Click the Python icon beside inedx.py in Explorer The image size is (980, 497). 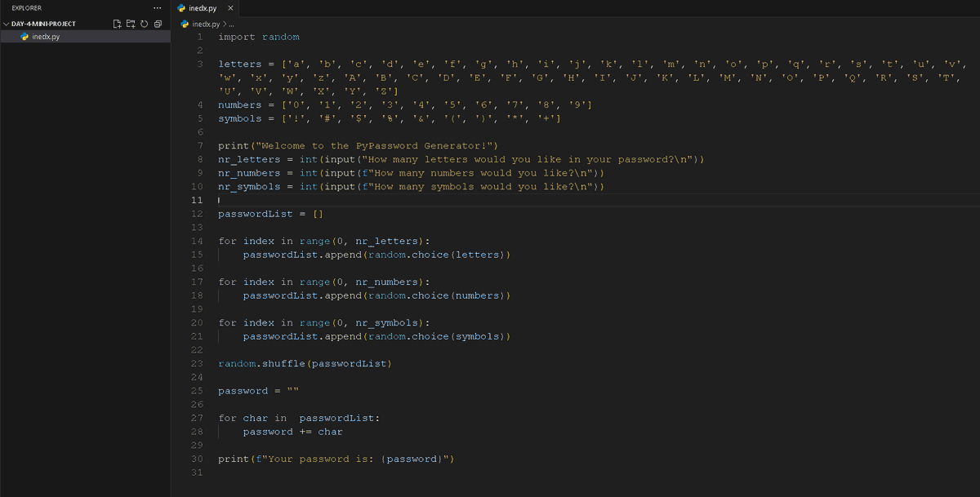pos(24,37)
